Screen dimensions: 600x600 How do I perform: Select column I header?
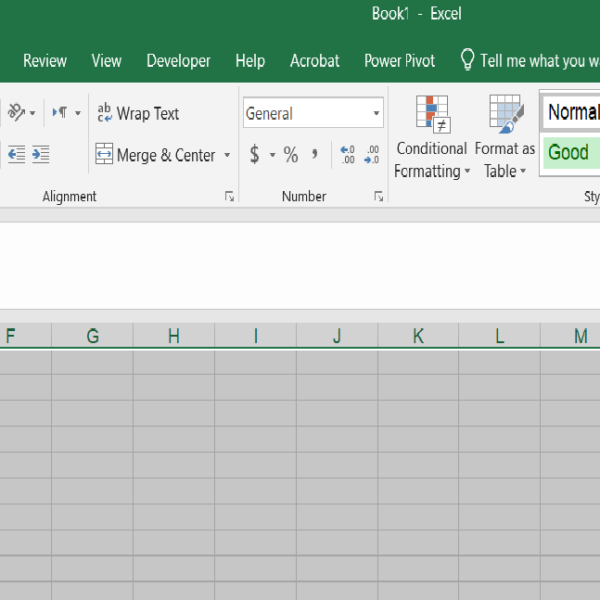coord(256,336)
